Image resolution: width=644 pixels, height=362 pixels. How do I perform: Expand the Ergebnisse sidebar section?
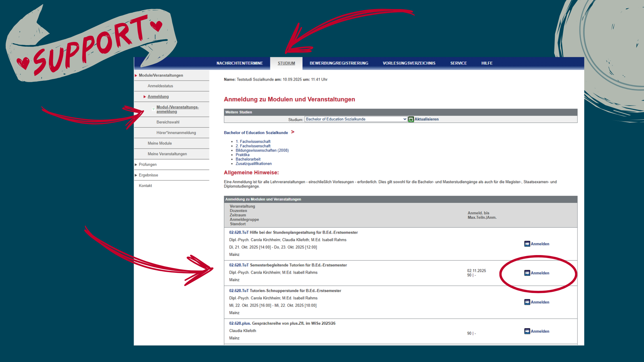(148, 175)
